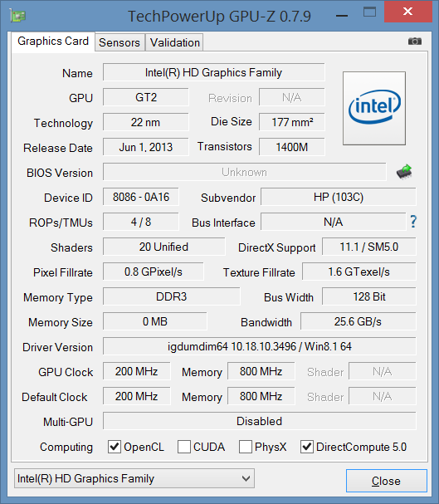Click the Close button

pos(387,481)
